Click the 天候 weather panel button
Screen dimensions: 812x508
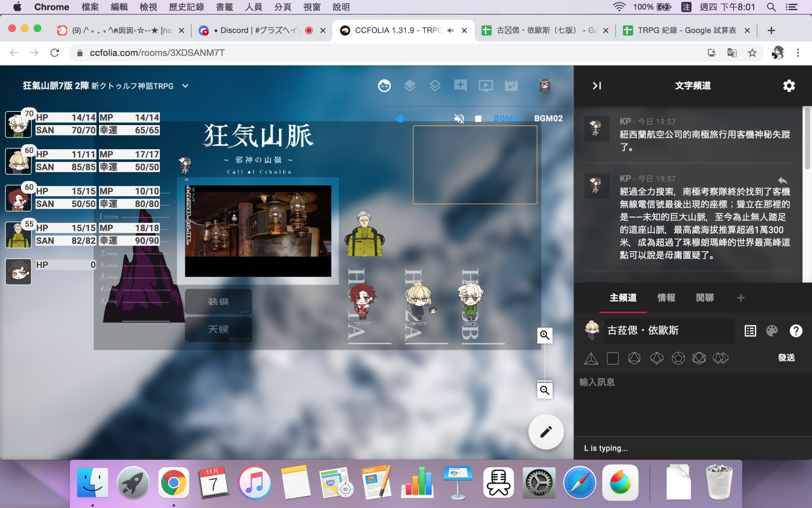click(218, 329)
